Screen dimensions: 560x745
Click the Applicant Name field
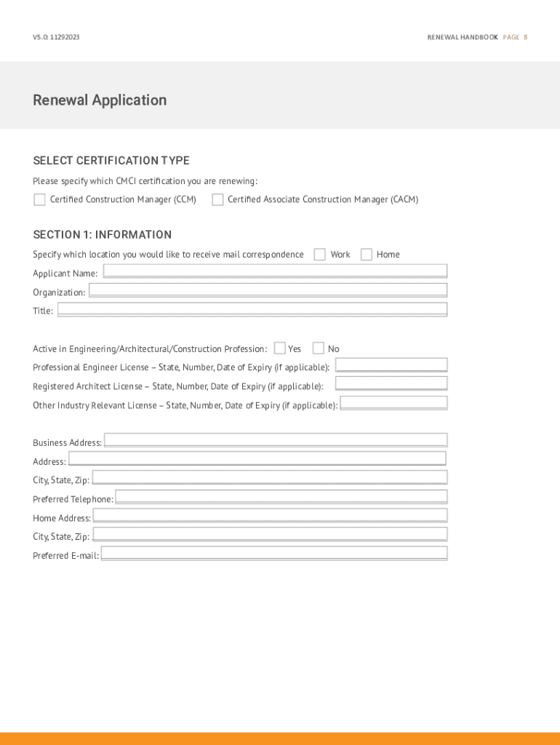(x=275, y=271)
